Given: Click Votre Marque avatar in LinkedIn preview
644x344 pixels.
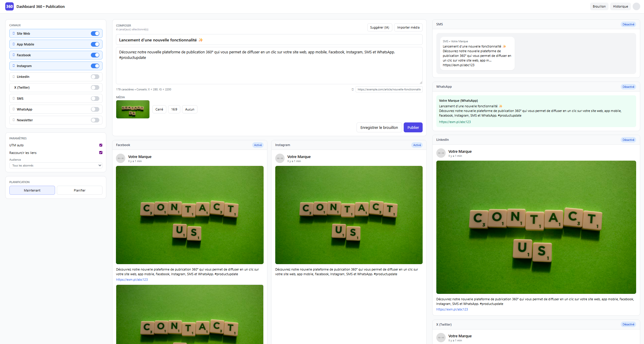Looking at the screenshot, I should (x=441, y=153).
